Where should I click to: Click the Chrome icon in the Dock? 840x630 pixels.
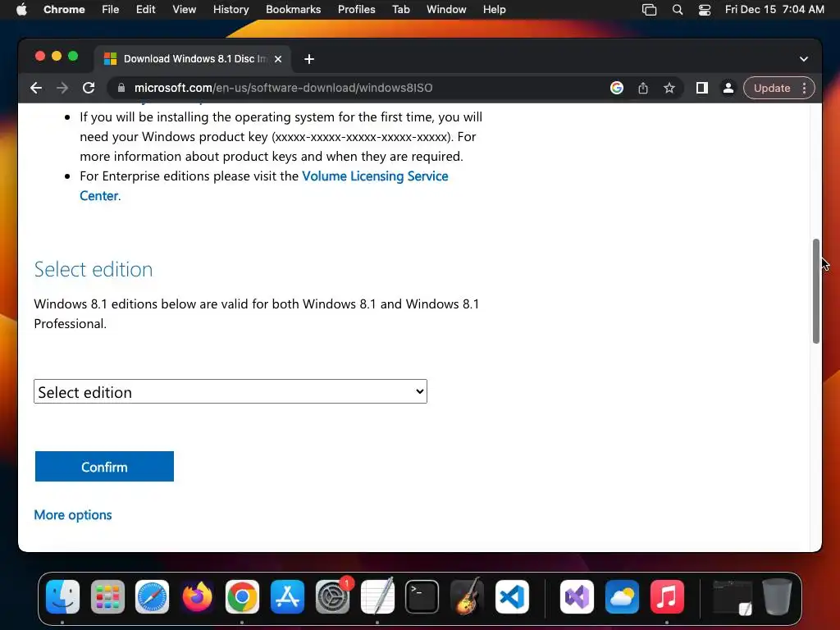tap(242, 597)
